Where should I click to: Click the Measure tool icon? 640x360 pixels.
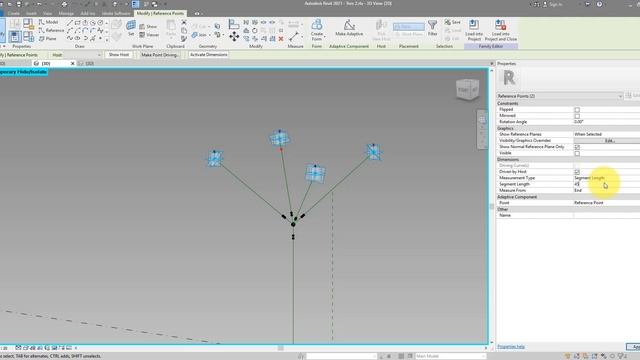[294, 36]
